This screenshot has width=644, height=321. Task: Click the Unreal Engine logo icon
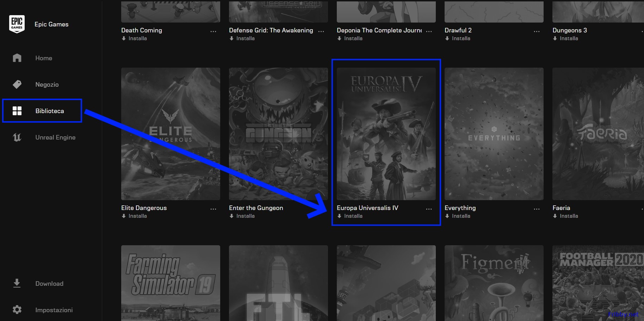[x=17, y=137]
